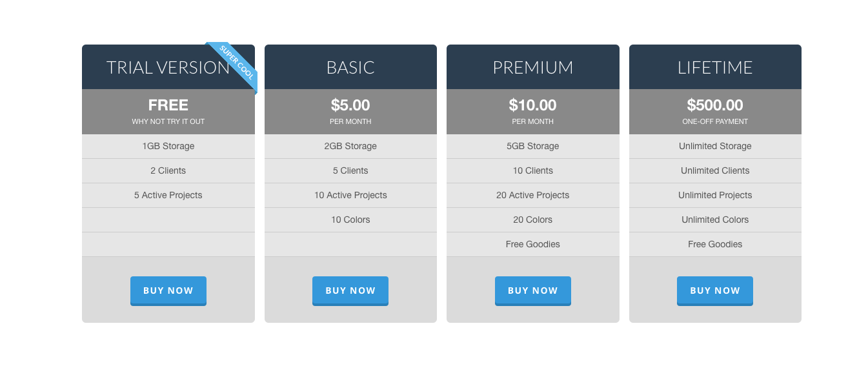Click Buy Now under Lifetime plan

[715, 291]
